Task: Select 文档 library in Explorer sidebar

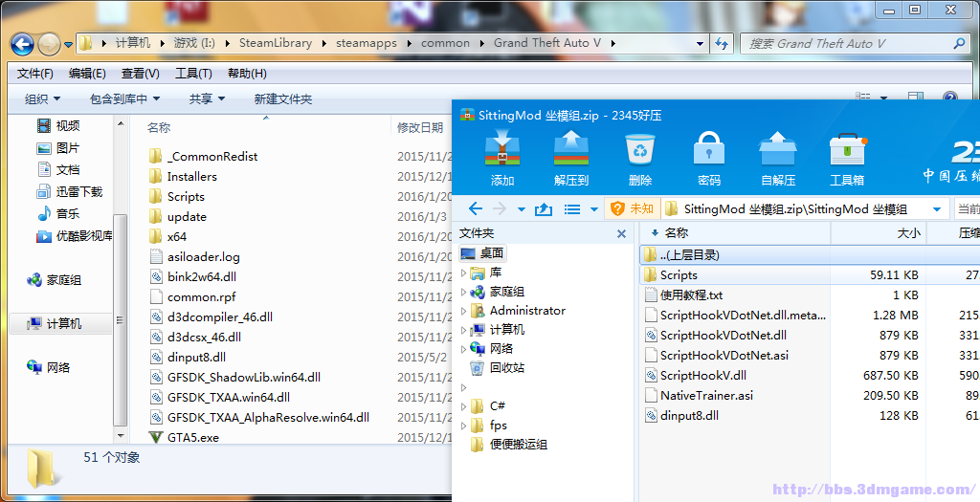Action: [x=58, y=170]
